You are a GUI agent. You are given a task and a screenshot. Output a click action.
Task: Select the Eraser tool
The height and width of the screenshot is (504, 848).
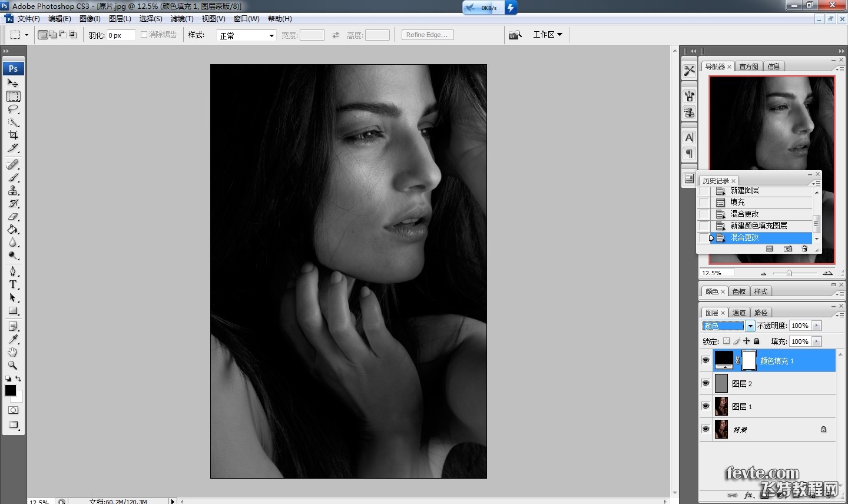[13, 217]
